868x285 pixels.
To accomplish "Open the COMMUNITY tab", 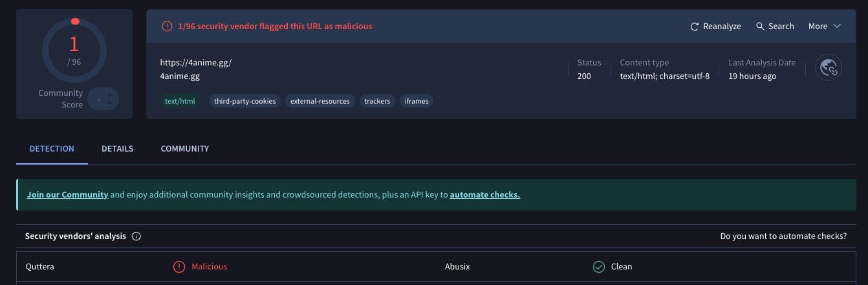I will pyautogui.click(x=185, y=149).
